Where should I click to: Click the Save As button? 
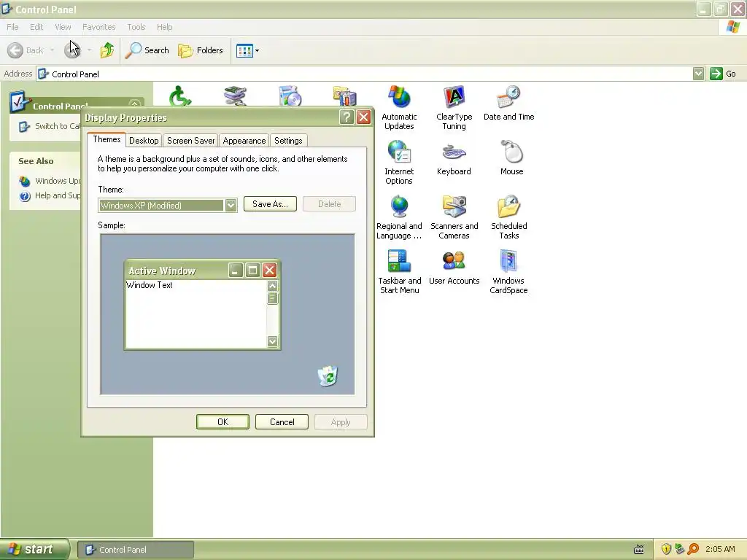pos(270,204)
